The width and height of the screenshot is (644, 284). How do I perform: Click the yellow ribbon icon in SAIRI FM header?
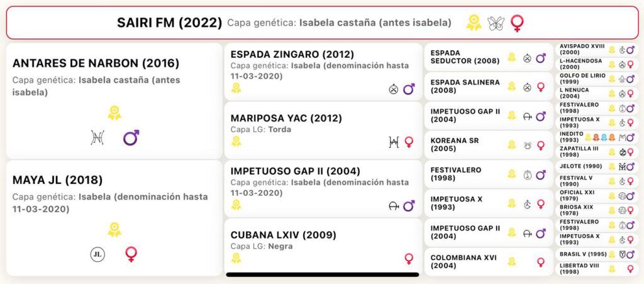pyautogui.click(x=474, y=23)
